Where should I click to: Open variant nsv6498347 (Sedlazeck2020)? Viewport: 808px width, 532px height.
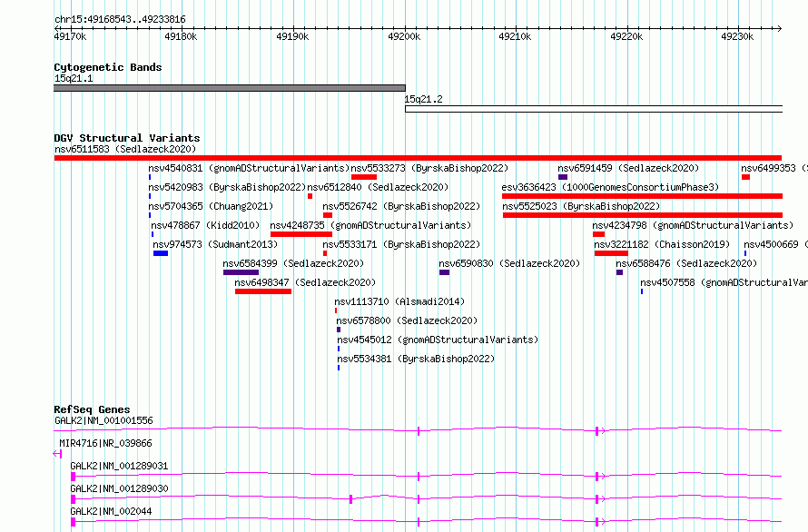(305, 282)
